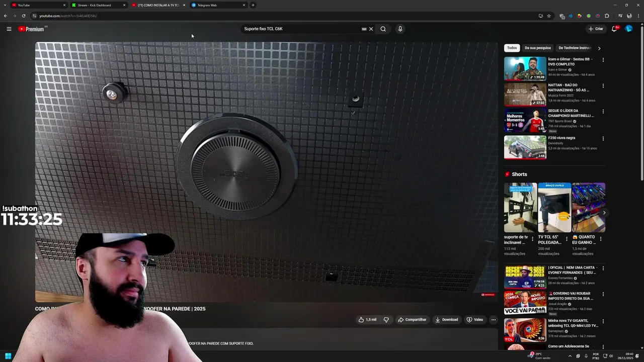Viewport: 644px width, 362px height.
Task: Start voice search with microphone icon
Action: [x=400, y=29]
